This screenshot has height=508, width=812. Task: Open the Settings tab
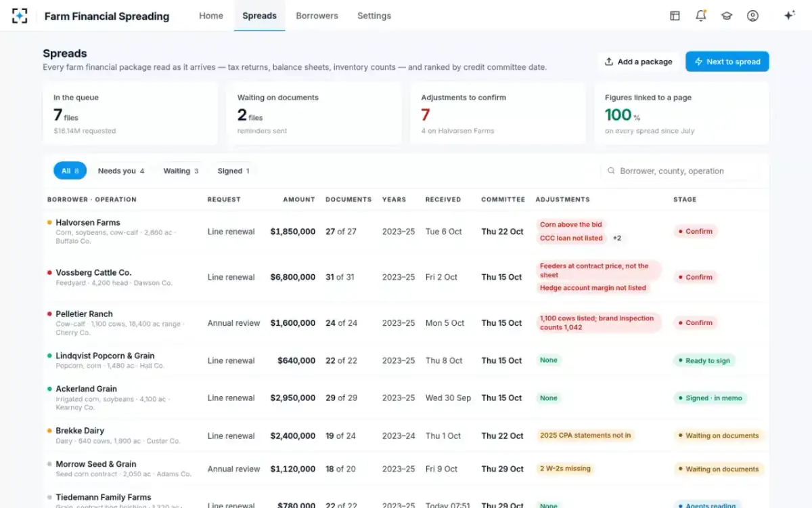374,16
